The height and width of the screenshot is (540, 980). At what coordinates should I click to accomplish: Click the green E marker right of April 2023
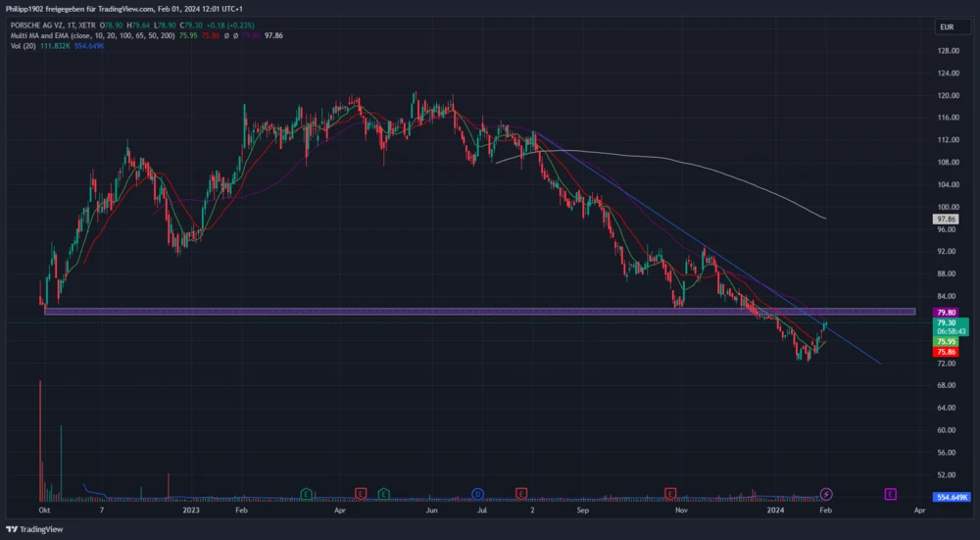point(383,493)
